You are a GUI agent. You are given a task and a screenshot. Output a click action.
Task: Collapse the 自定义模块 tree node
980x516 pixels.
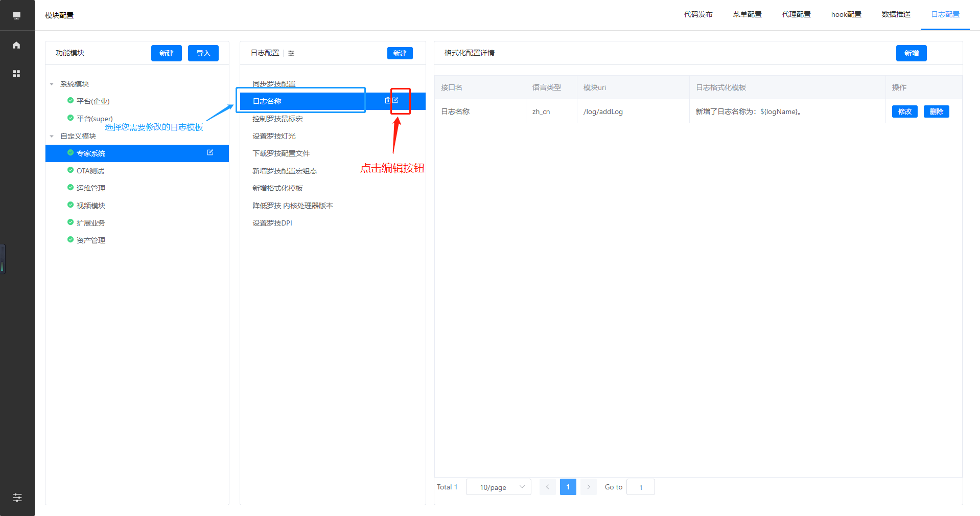point(52,136)
